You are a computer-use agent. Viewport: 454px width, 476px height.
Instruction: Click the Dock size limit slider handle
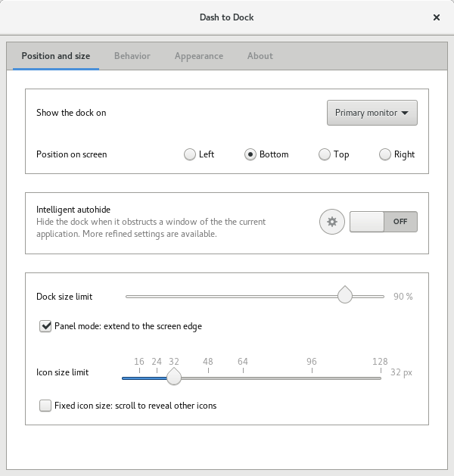click(345, 295)
